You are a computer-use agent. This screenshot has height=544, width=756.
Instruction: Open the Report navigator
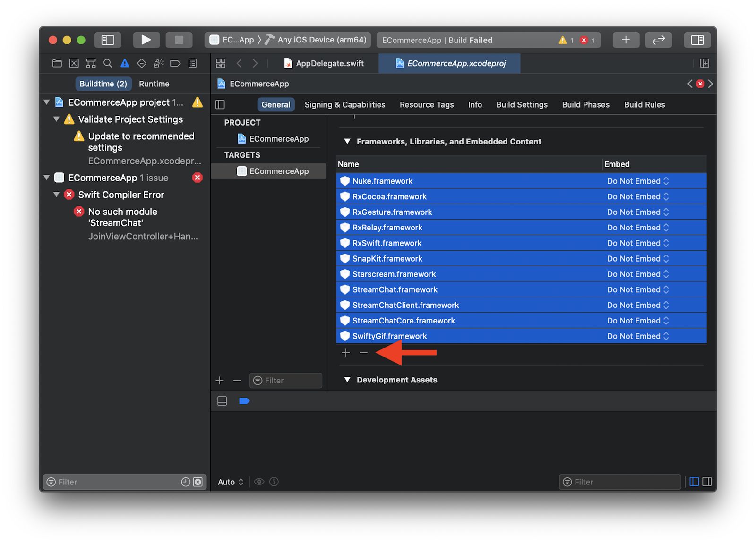[x=192, y=63]
